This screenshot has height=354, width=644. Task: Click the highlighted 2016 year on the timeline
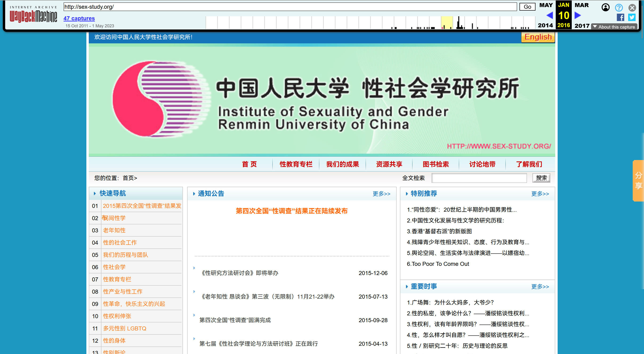tap(447, 23)
